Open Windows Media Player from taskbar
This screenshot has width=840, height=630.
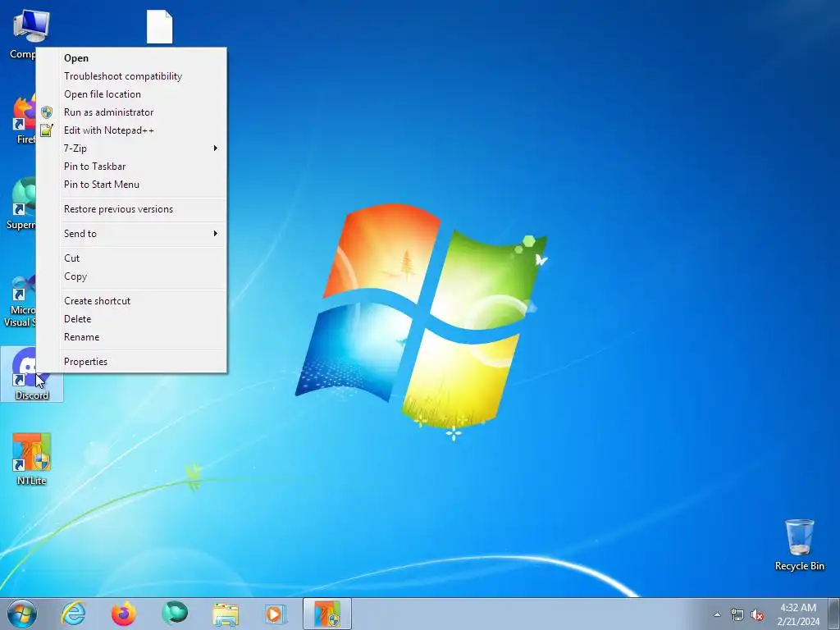(x=276, y=614)
